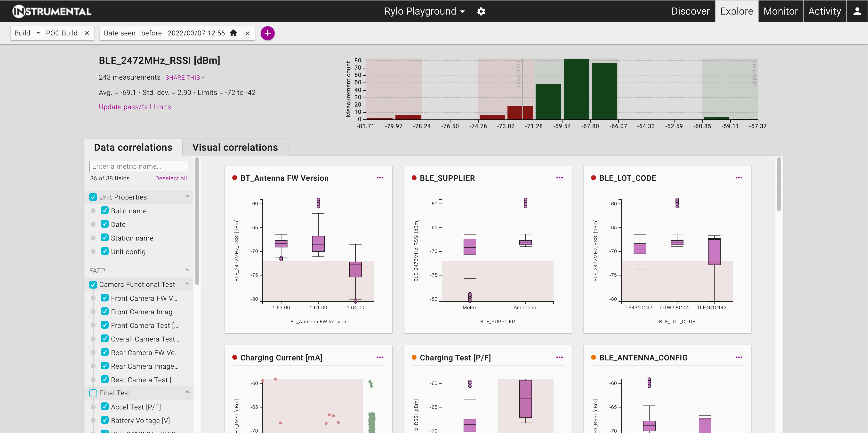This screenshot has width=868, height=433.
Task: Open the Monitor navigation tab
Action: (780, 11)
